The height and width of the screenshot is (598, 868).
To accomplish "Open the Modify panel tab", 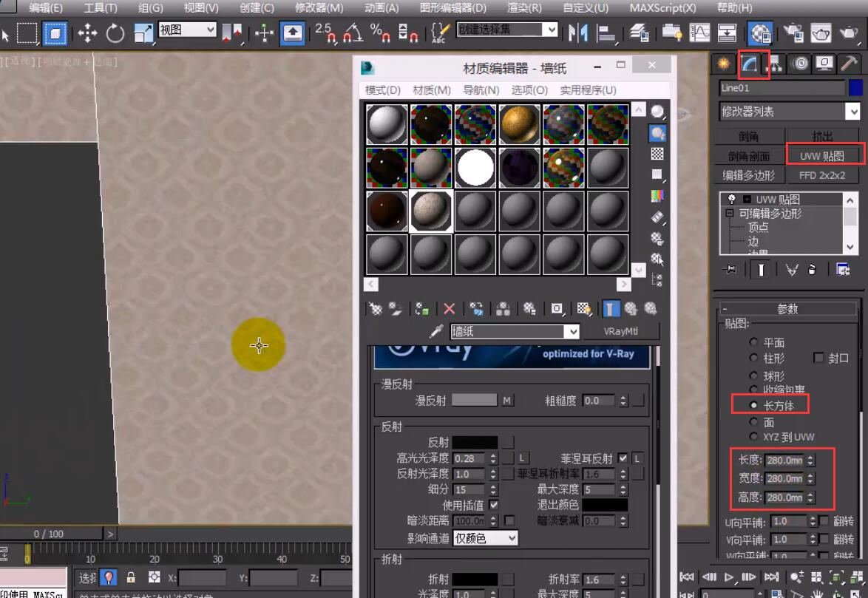I will [750, 64].
